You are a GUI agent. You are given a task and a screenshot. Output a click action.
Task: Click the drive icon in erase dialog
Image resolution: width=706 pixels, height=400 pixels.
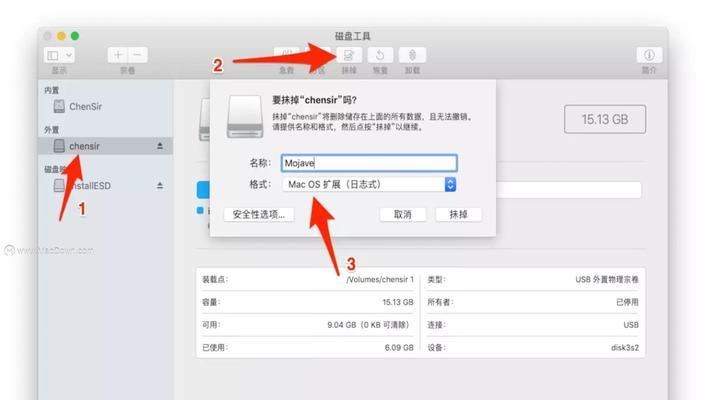(x=245, y=117)
